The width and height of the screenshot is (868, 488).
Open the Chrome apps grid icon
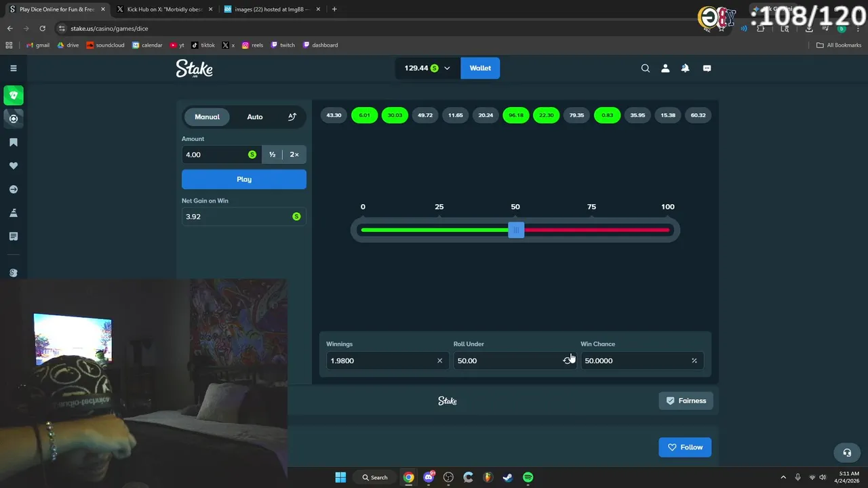click(9, 45)
